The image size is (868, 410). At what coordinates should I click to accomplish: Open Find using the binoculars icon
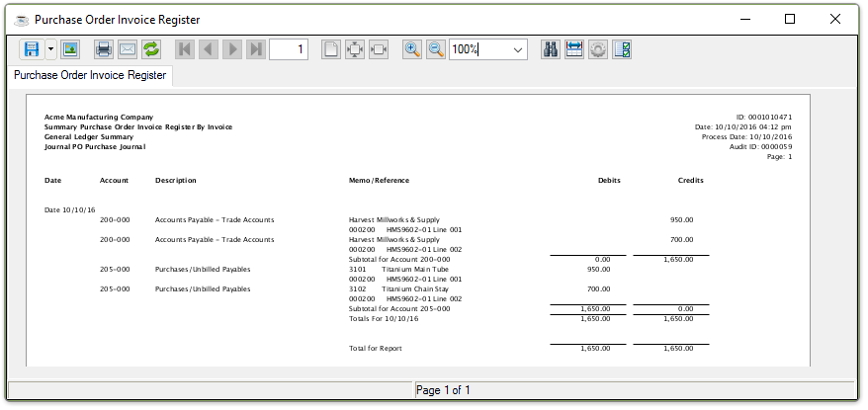[x=551, y=49]
